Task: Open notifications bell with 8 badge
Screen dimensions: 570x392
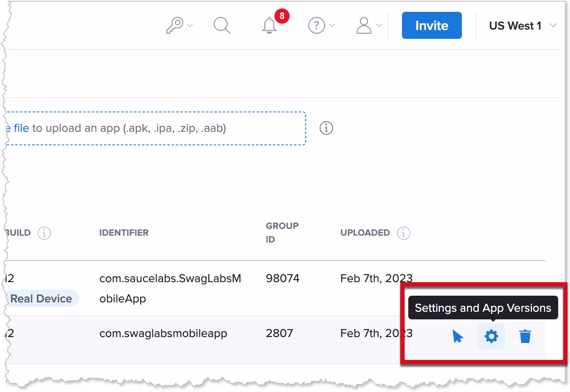Action: tap(269, 25)
